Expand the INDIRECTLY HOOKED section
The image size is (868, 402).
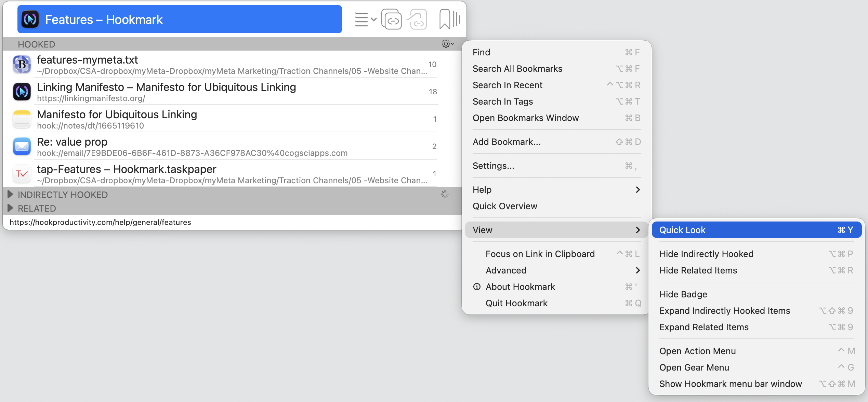[x=10, y=195]
